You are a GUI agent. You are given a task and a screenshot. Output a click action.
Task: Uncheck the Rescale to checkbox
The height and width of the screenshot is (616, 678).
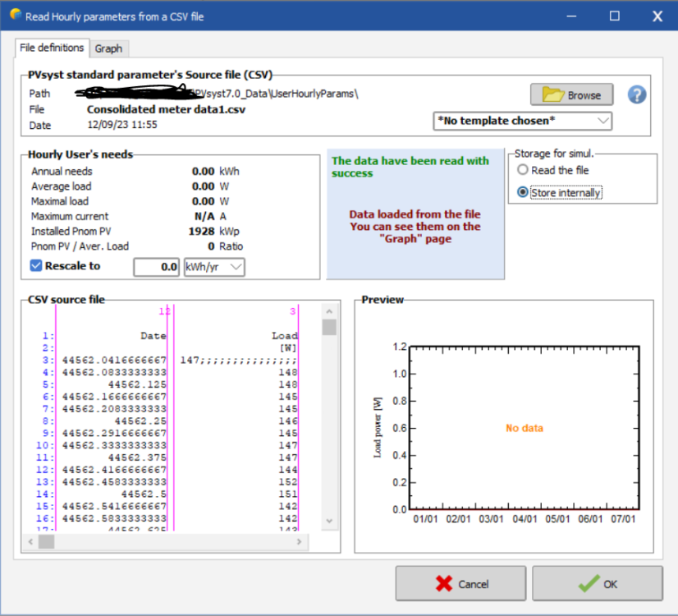(x=36, y=266)
